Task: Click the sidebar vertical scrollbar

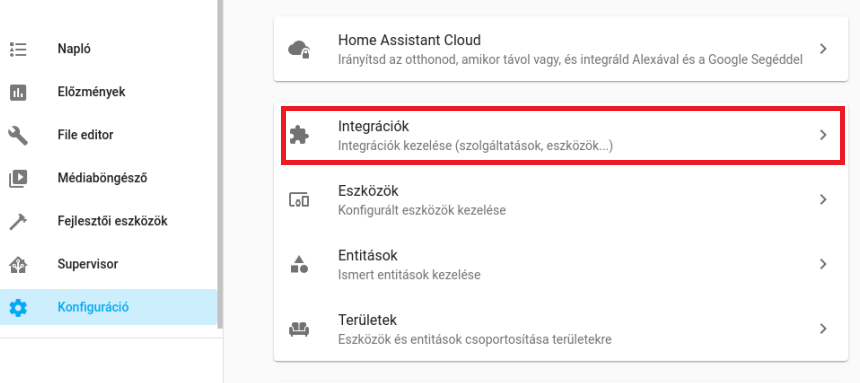Action: coord(220,164)
